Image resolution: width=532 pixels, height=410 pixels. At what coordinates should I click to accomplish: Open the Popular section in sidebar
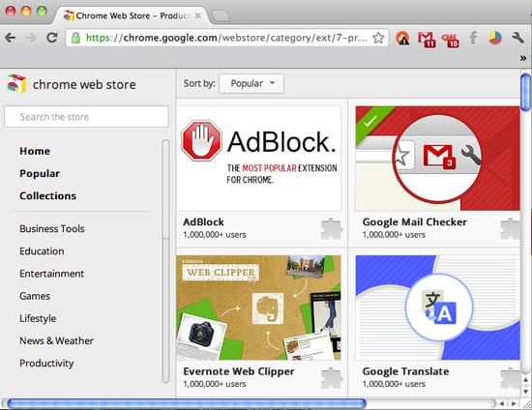coord(40,173)
